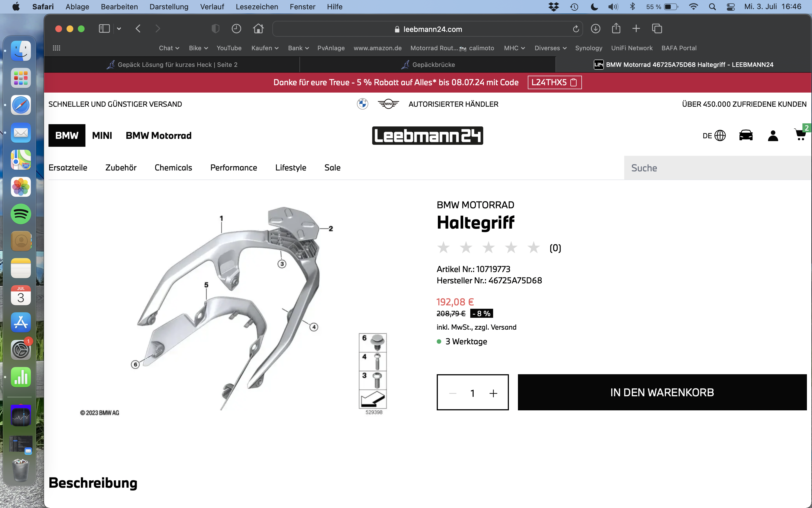
Task: Launch Spotify from the Dock
Action: click(x=21, y=214)
